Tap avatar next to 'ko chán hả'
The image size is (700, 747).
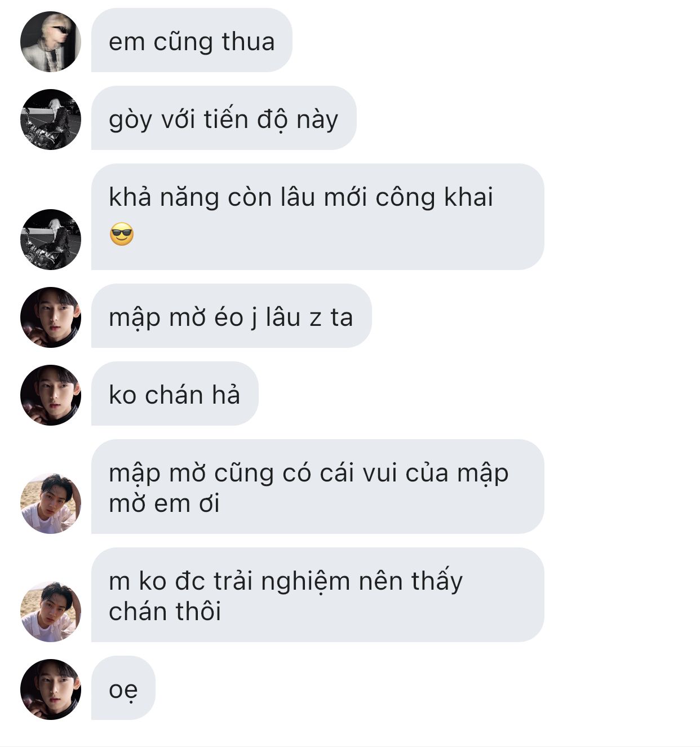point(51,395)
